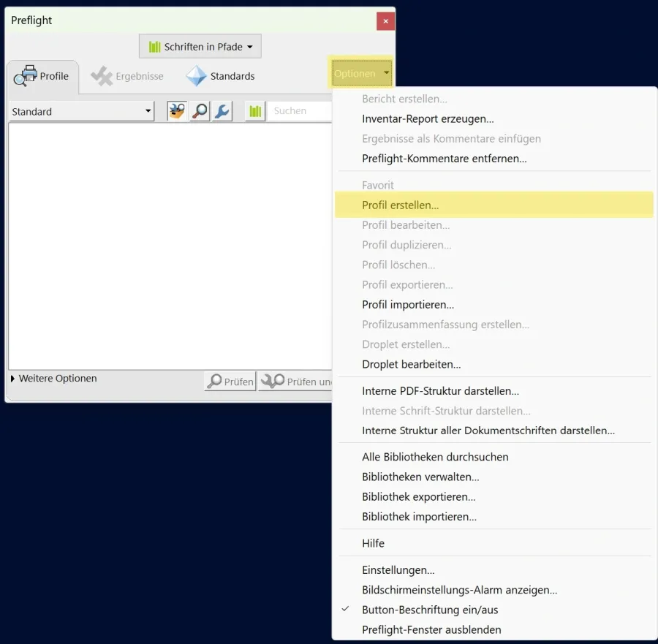Select Profil löschen... entry
Screen dimensions: 658x644
point(494,265)
